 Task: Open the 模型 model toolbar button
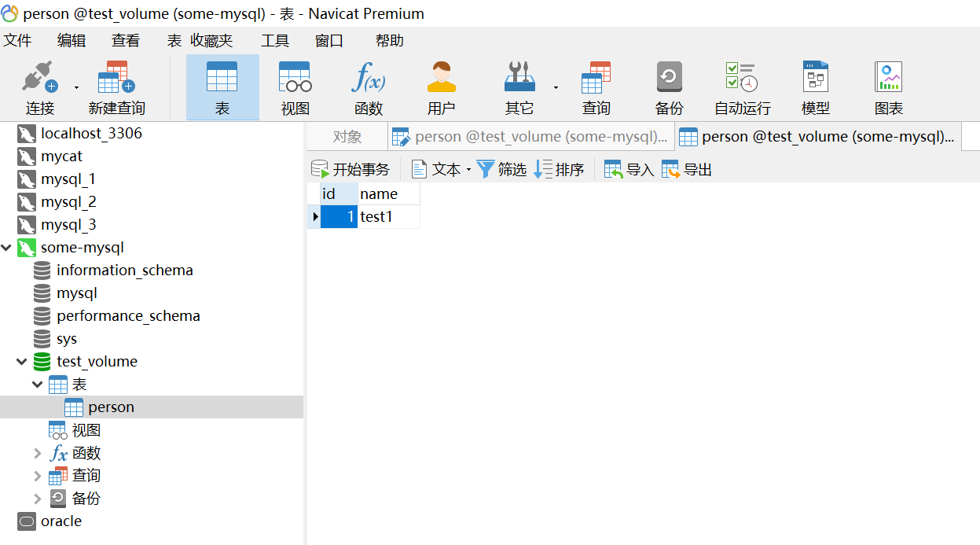pos(815,88)
